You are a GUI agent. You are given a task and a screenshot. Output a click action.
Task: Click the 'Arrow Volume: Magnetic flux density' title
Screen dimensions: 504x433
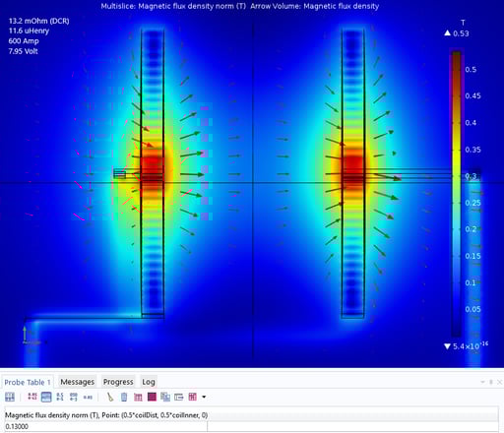pos(315,6)
